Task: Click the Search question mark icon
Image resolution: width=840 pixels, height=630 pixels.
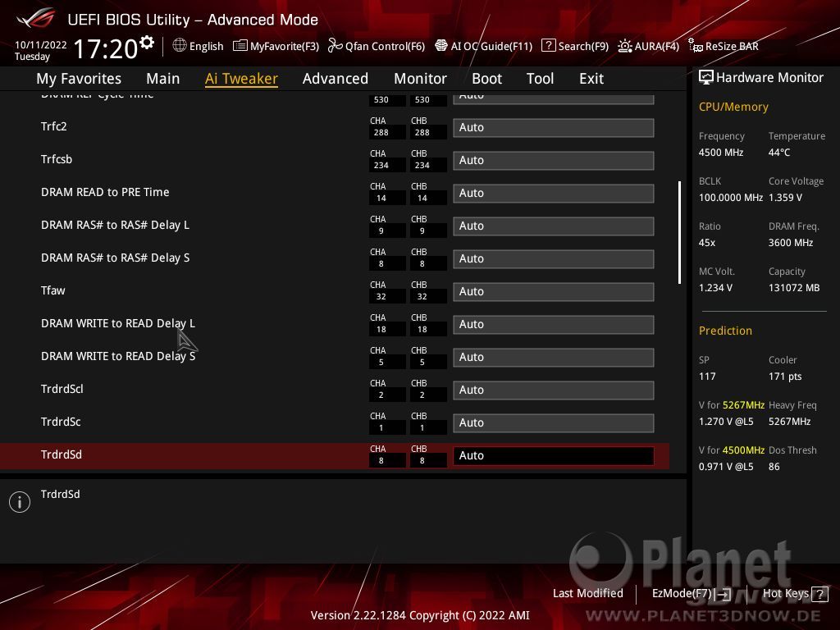Action: [549, 46]
